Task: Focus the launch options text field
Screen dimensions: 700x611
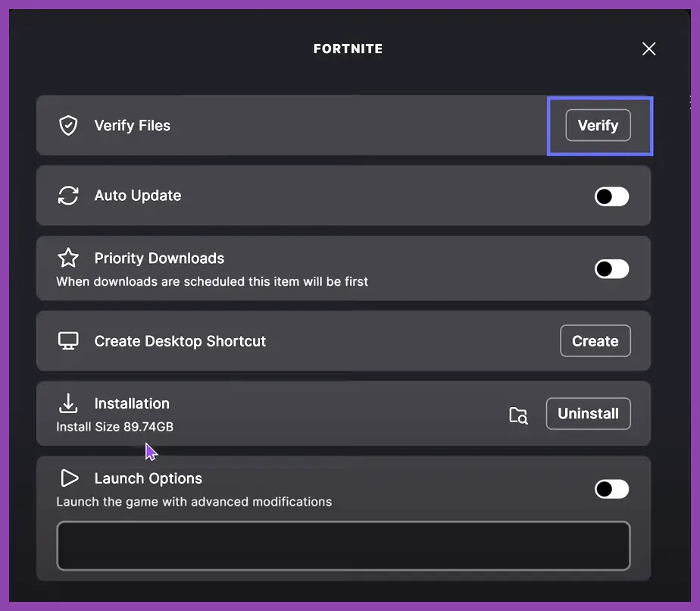Action: coord(343,546)
